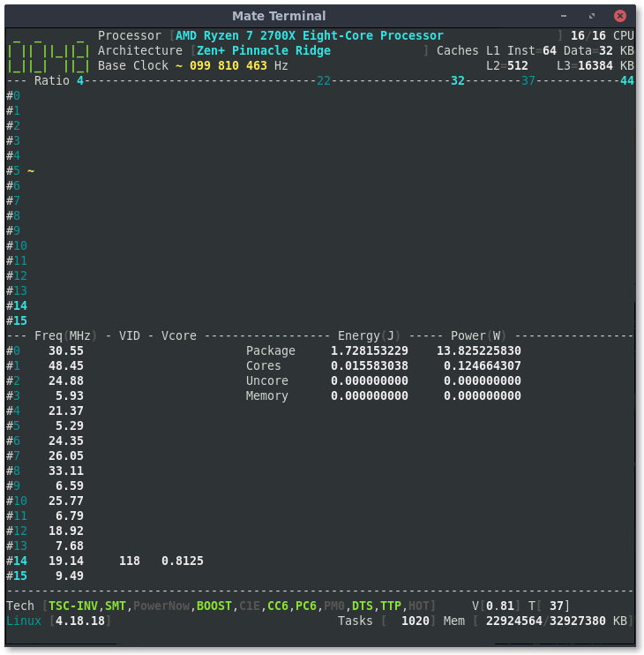The height and width of the screenshot is (655, 644).
Task: Select the Zen+ Pinnacle Ridge architecture text
Action: (264, 50)
